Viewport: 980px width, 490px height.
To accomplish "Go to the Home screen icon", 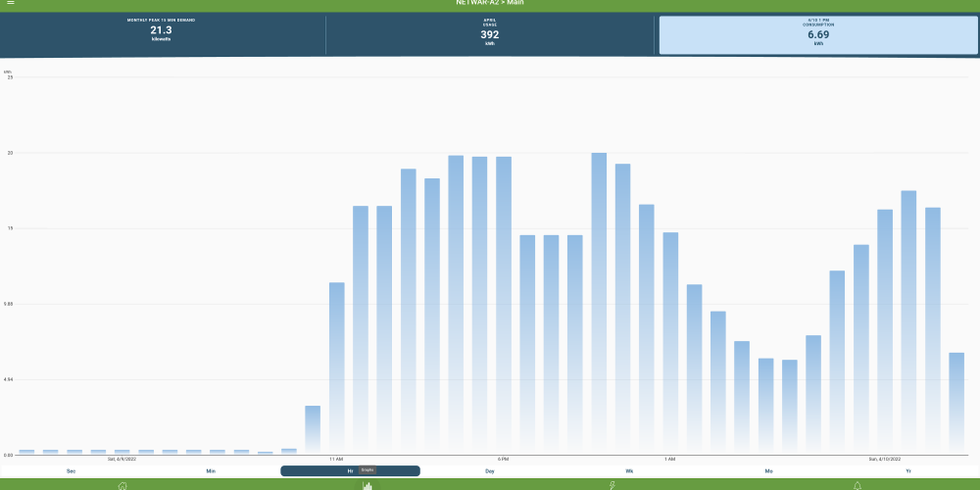I will pos(122,485).
